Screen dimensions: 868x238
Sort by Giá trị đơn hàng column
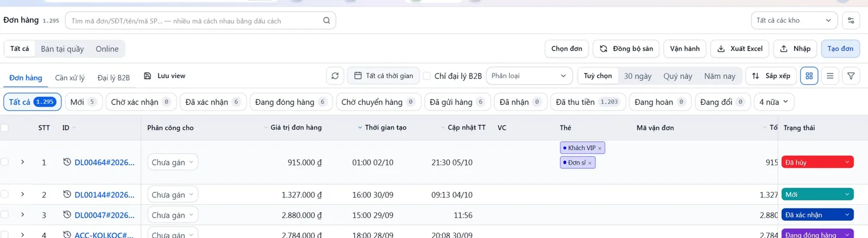(x=265, y=128)
